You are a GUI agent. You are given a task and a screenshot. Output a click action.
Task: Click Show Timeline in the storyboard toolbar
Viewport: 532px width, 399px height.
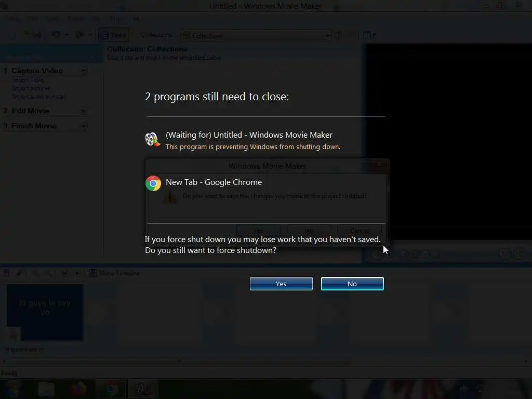click(114, 273)
